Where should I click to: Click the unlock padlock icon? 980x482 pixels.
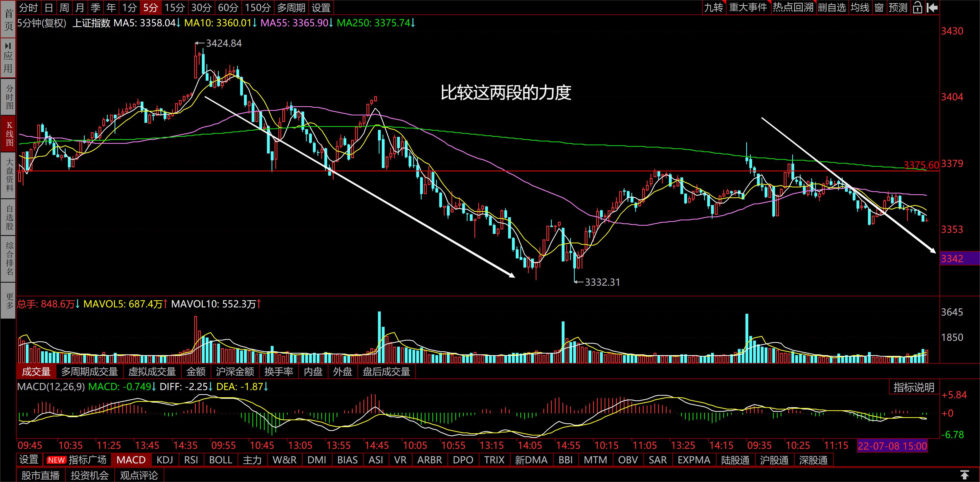point(917,7)
